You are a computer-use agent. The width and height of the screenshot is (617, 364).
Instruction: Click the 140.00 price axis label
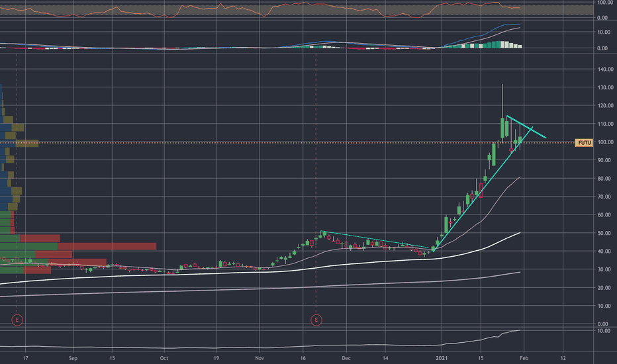[605, 69]
